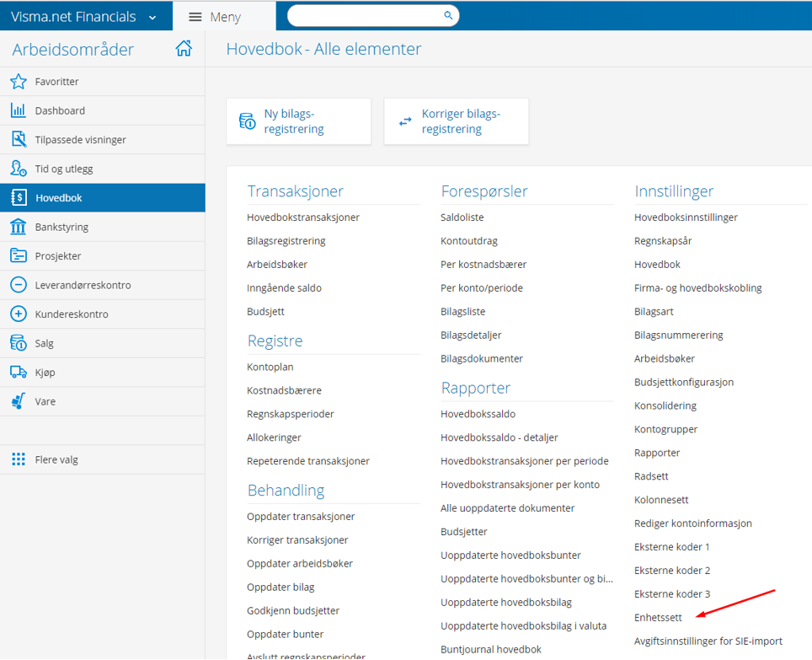The height and width of the screenshot is (660, 812).
Task: Open Firma- og hovedbokskobling link
Action: coord(697,288)
